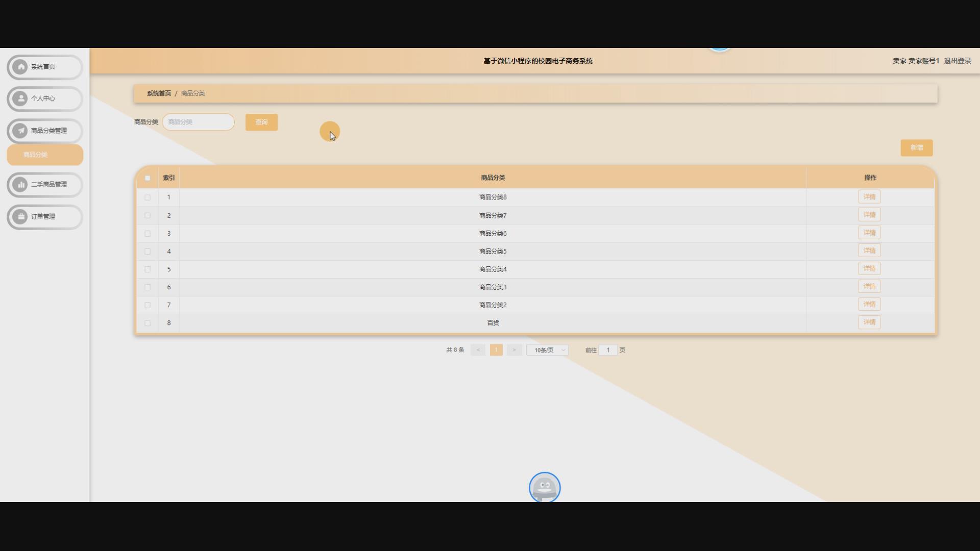Click the bar-chart icon for 二手商品管理
The image size is (980, 551).
tap(20, 185)
